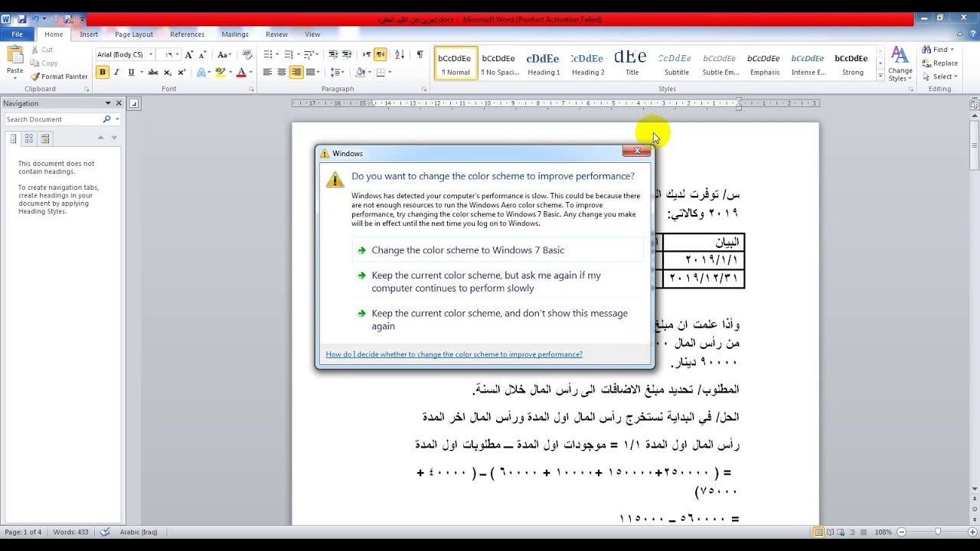Click the search magnifier in the Navigation pane

click(x=107, y=119)
